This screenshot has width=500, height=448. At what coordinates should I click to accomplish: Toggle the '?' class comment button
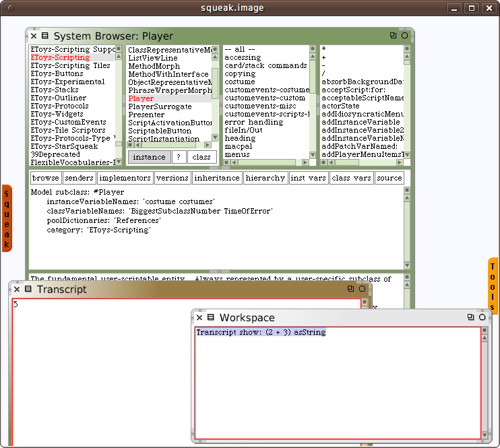pos(179,157)
